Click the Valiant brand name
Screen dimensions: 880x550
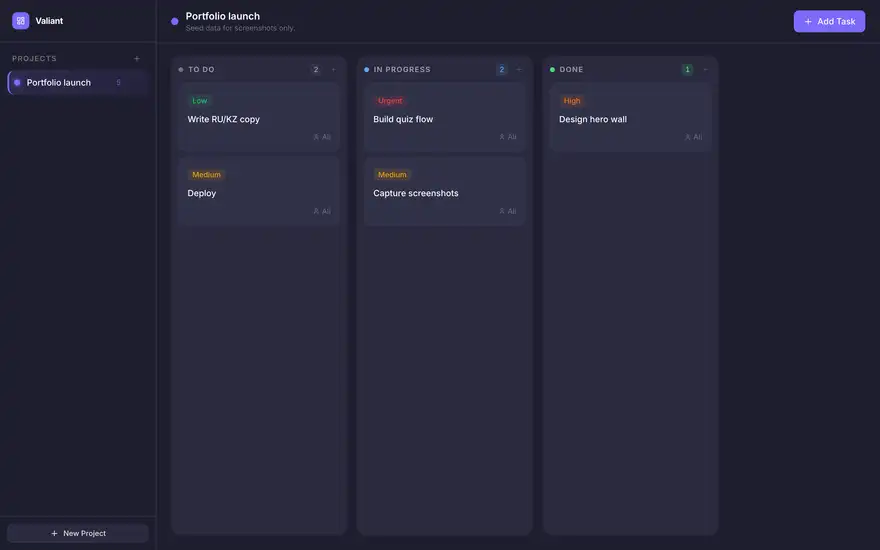point(49,21)
